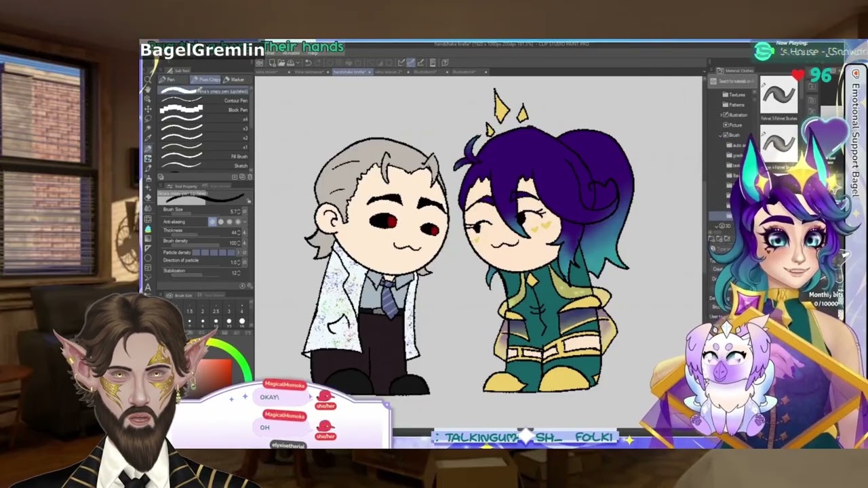Select the Contour Pen sub tool

click(202, 100)
